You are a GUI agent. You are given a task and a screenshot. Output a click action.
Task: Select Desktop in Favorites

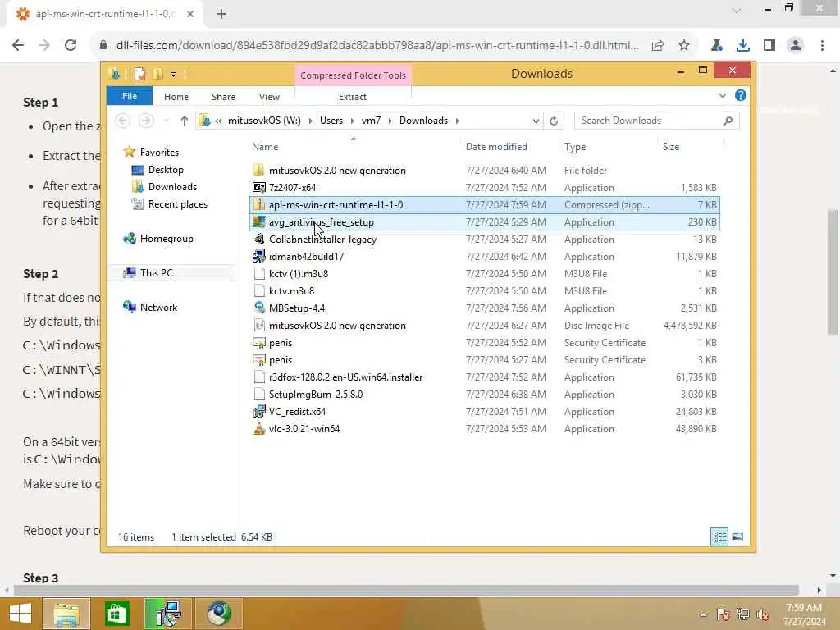[x=166, y=170]
